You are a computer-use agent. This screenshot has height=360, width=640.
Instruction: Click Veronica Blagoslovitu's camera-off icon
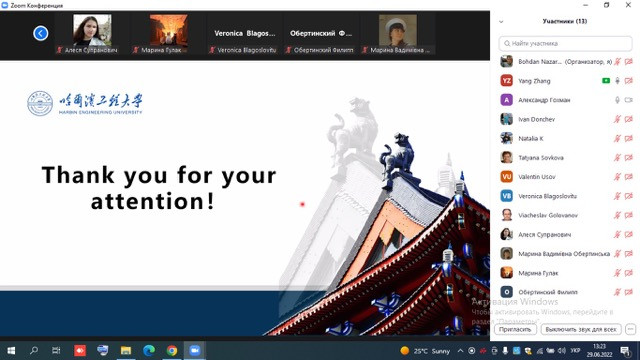coord(629,196)
